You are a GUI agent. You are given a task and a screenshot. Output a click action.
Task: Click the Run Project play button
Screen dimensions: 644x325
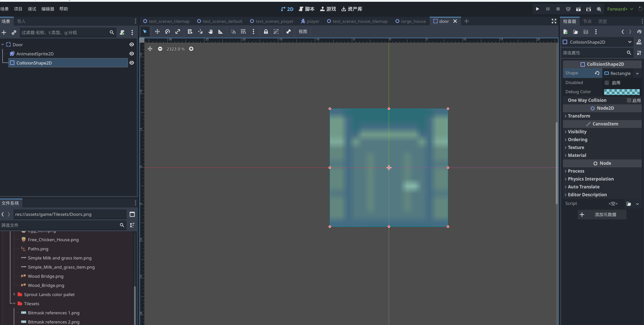point(537,9)
